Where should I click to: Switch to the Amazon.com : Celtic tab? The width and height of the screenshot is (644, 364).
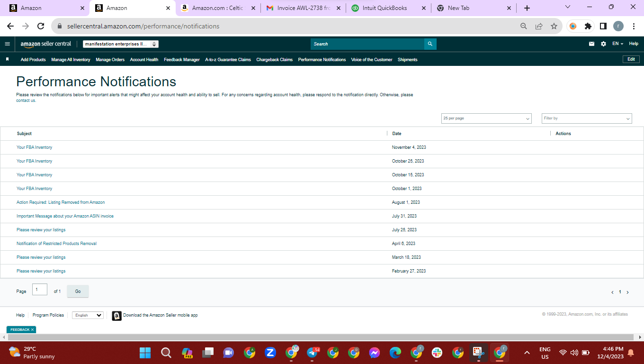tap(218, 8)
